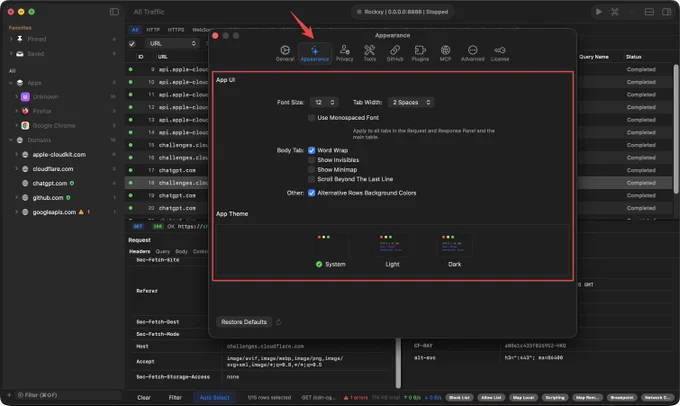This screenshot has width=680, height=406.
Task: Click the capture tool icon next to play button
Action: click(x=615, y=12)
